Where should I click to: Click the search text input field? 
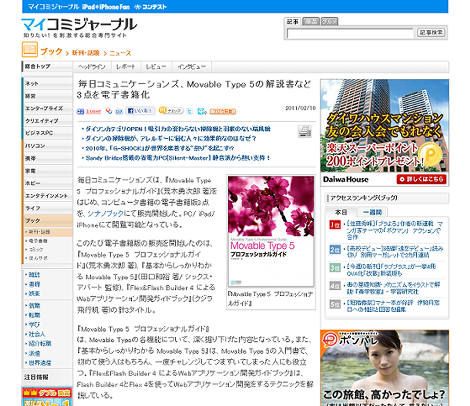tap(350, 33)
